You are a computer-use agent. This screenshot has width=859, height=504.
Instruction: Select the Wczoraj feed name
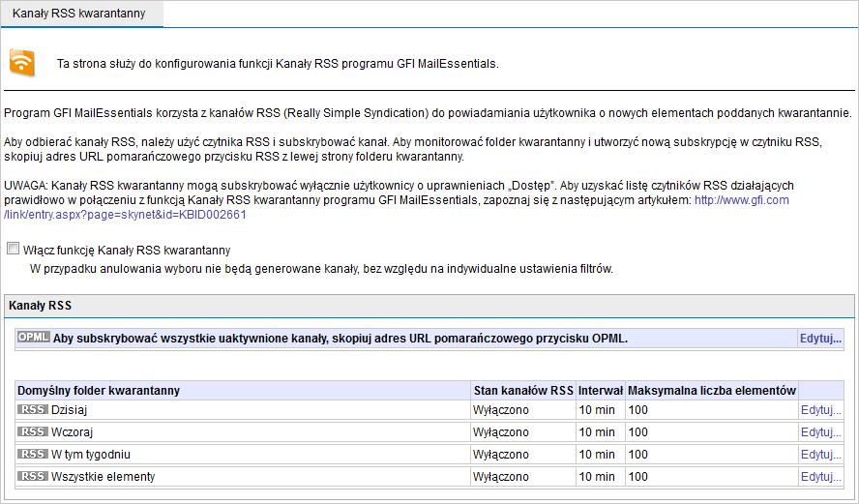click(72, 432)
